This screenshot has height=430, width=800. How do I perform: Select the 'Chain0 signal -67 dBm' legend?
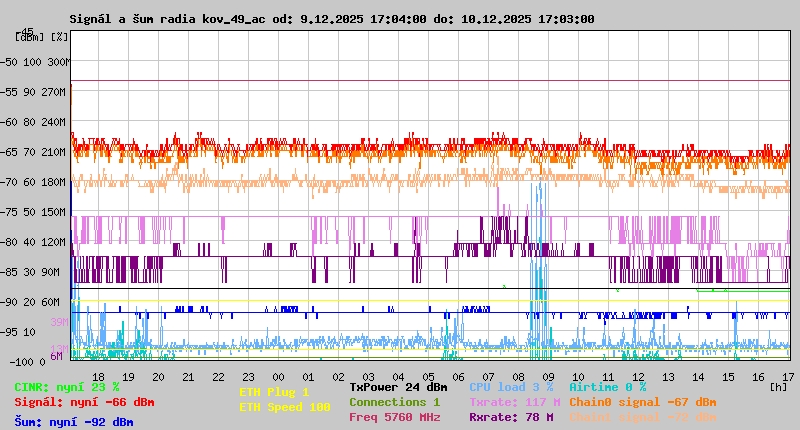point(642,401)
